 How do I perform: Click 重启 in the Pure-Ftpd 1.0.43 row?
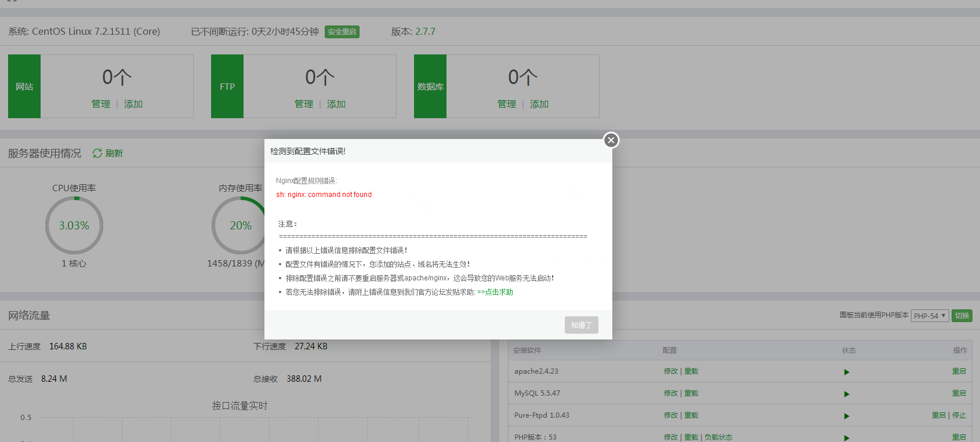coord(939,415)
